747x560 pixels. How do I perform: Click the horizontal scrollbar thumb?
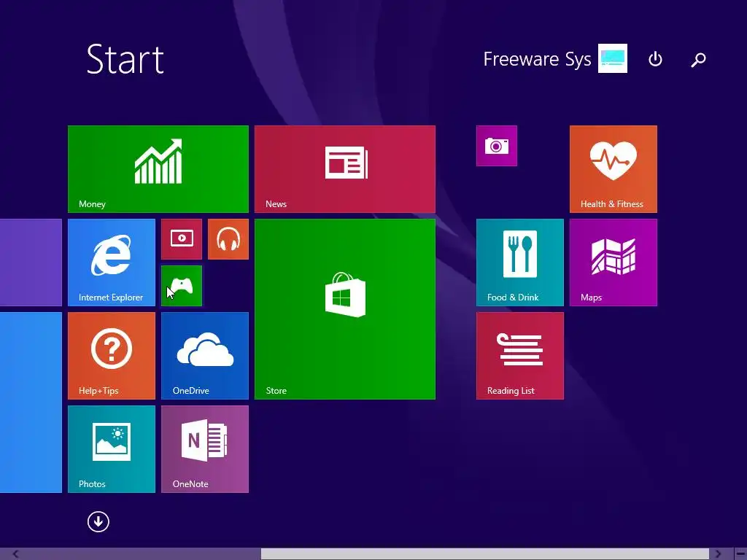tap(485, 554)
